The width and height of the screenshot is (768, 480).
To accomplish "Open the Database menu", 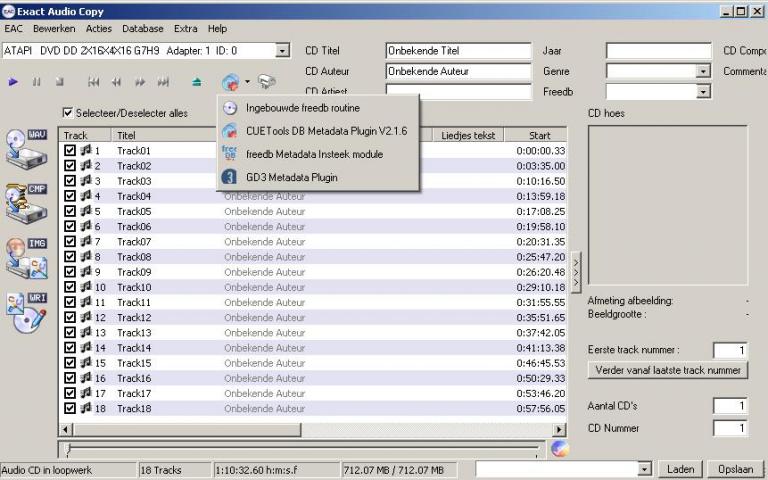I will (x=142, y=29).
